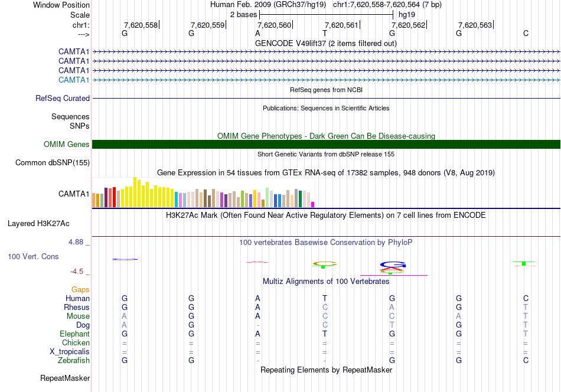Select the 7,620,558 position label
Image resolution: width=561 pixels, height=392 pixels.
(x=141, y=25)
